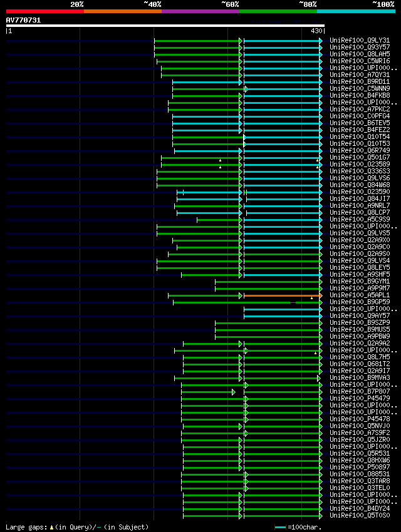Select the UniRef100_Q10T54 label
The width and height of the screenshot is (401, 532).
click(360, 136)
